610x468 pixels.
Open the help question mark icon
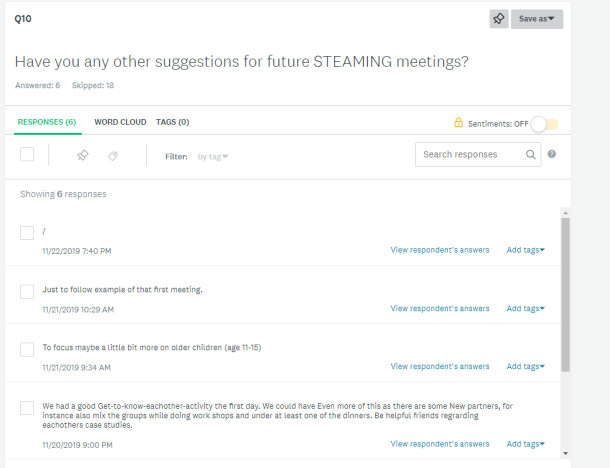pyautogui.click(x=552, y=154)
